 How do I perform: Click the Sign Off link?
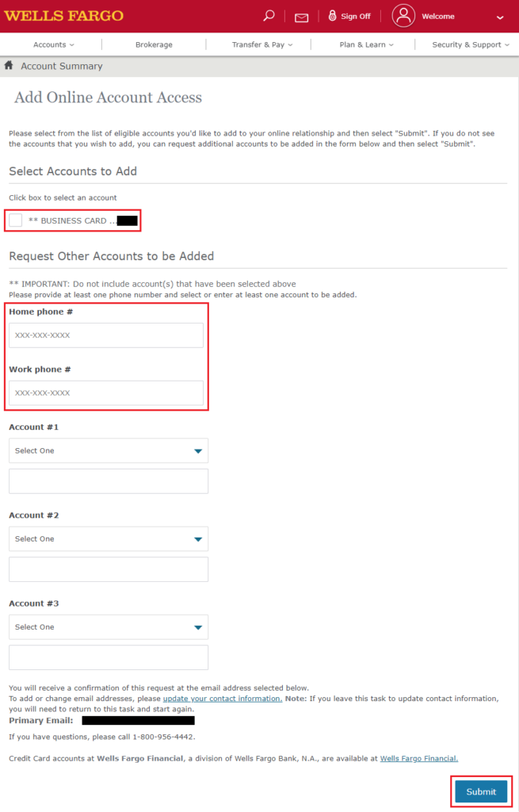(356, 16)
